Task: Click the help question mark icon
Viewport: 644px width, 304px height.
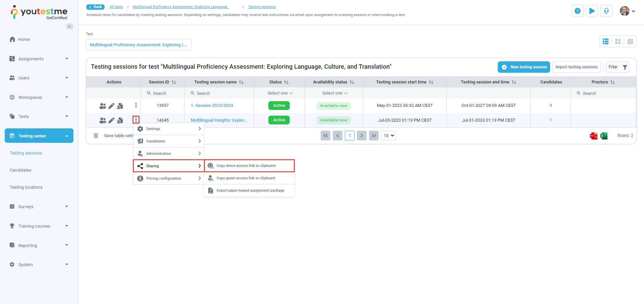Action: (577, 11)
